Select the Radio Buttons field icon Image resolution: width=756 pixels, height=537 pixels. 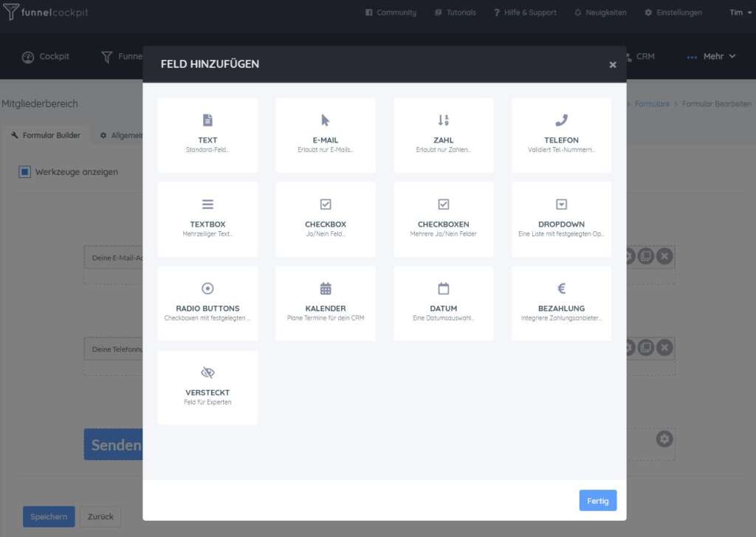(x=207, y=289)
